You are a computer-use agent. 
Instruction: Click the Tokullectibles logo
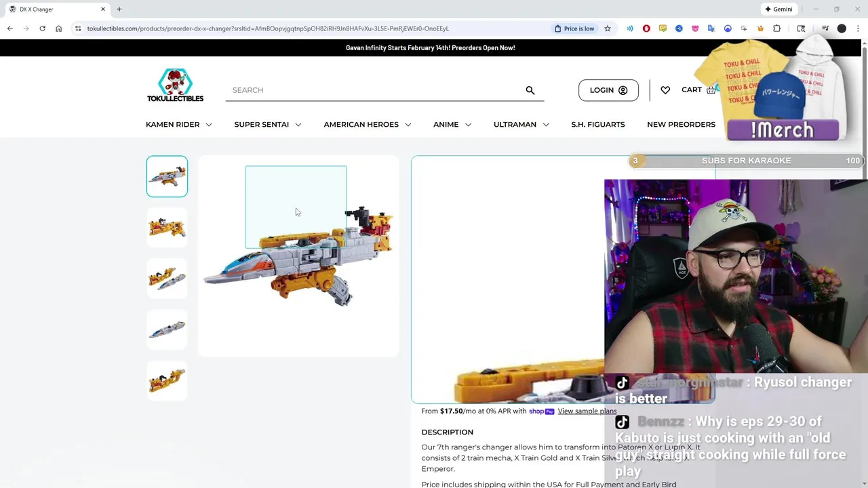[x=175, y=85]
